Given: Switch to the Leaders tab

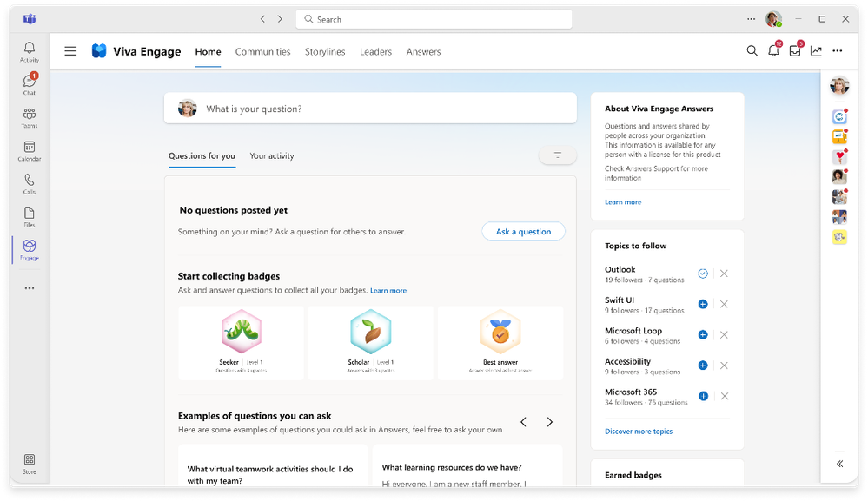Looking at the screenshot, I should [376, 51].
